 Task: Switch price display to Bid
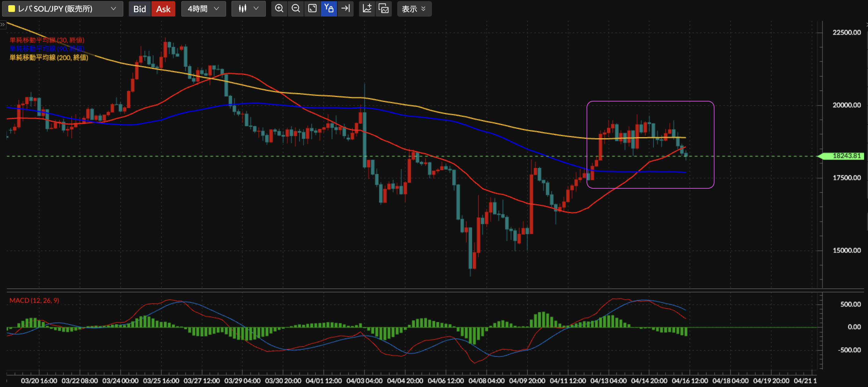click(x=139, y=9)
